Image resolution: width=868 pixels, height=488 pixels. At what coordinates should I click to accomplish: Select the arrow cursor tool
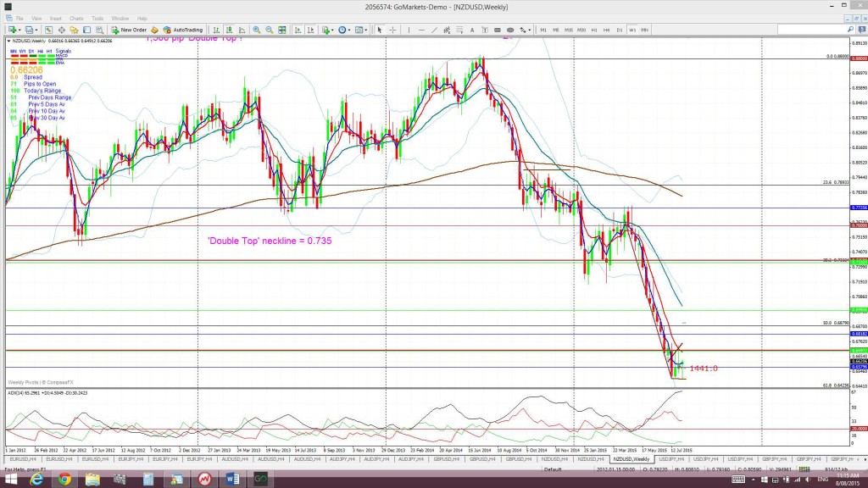pyautogui.click(x=379, y=30)
